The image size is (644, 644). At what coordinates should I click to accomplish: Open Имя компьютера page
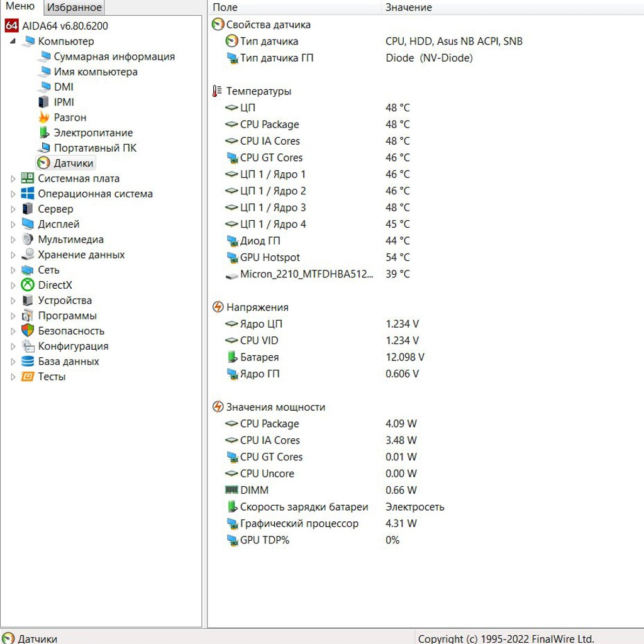(x=96, y=72)
